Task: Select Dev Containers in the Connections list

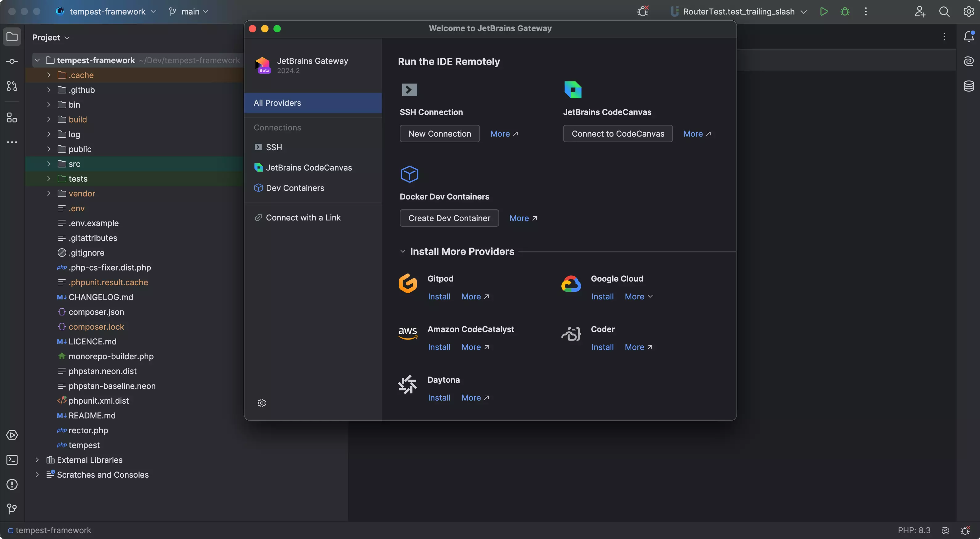Action: click(x=295, y=188)
